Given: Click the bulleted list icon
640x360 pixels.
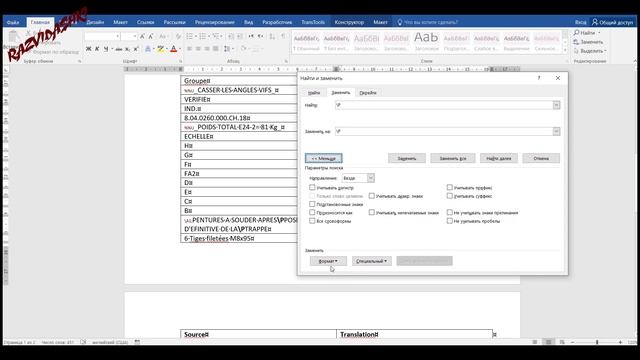Looking at the screenshot, I should (190, 36).
